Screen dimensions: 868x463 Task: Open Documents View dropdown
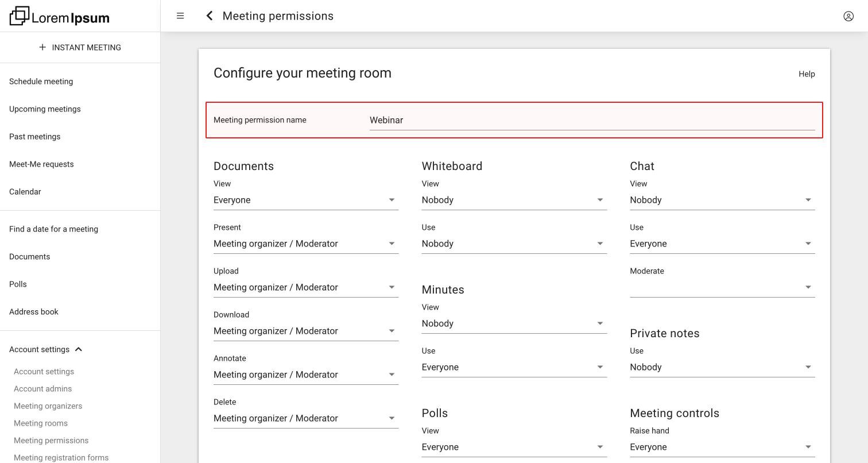tap(306, 200)
